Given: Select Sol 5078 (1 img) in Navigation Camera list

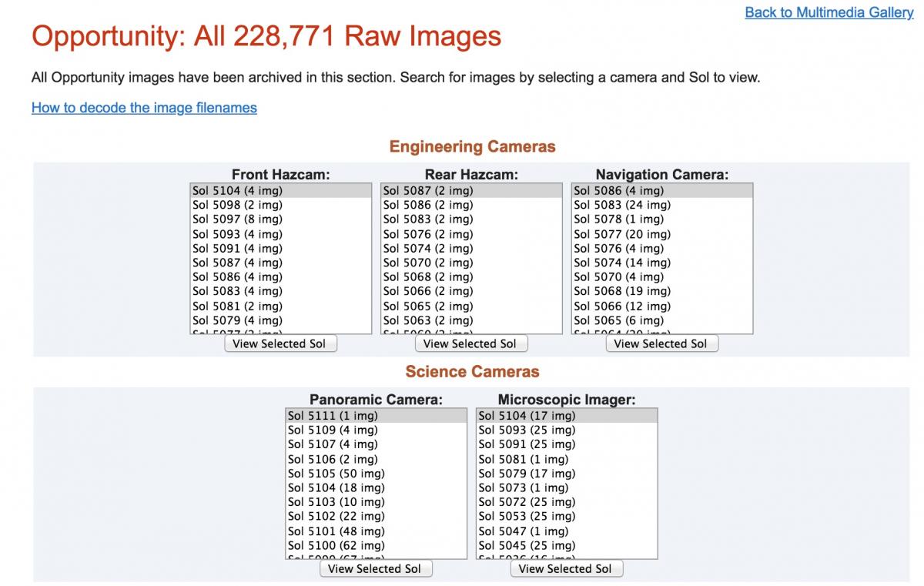Looking at the screenshot, I should pyautogui.click(x=661, y=219).
